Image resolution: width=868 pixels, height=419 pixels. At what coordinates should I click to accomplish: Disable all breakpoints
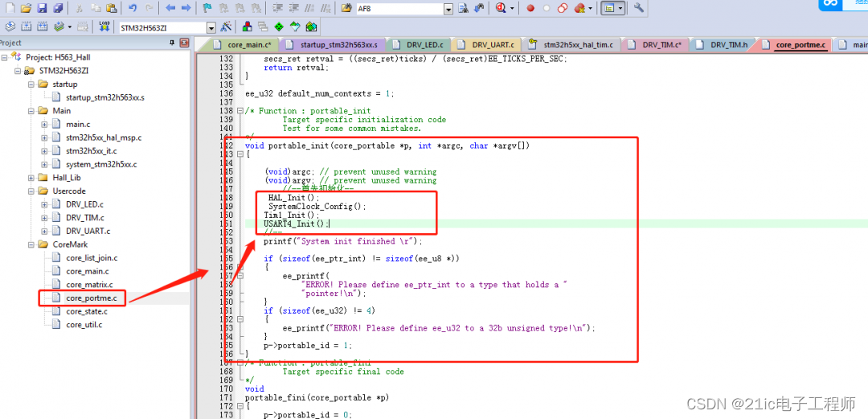pyautogui.click(x=563, y=8)
